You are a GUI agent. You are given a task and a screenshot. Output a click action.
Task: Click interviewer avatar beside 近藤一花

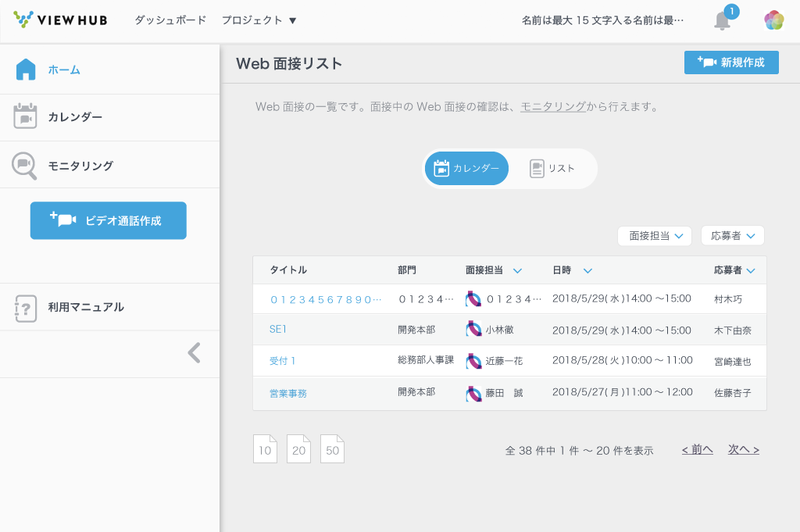(473, 361)
